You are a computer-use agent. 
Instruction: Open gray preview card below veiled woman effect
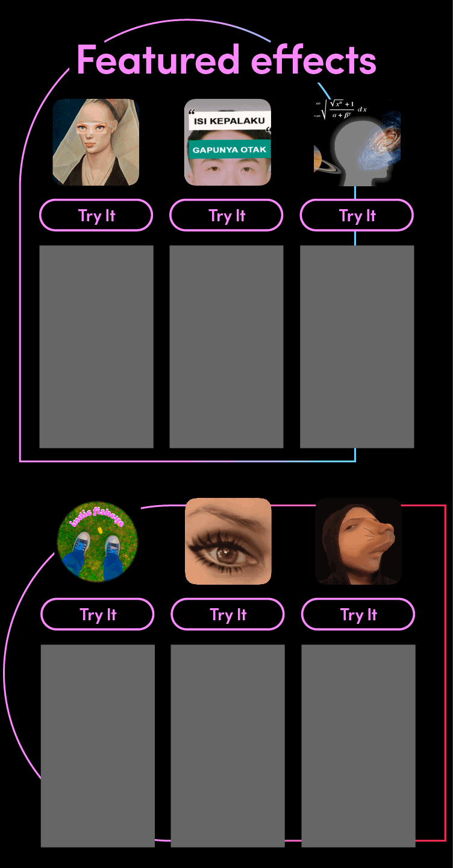coord(96,347)
